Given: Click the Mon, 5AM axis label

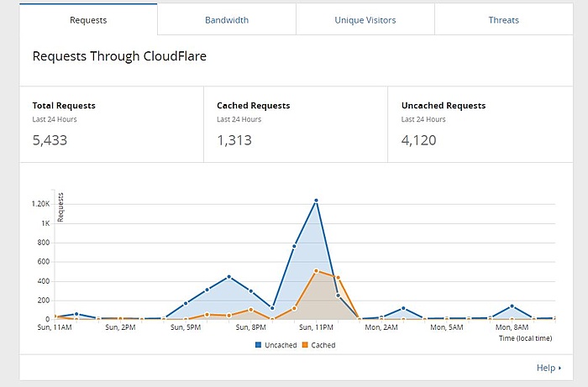Looking at the screenshot, I should point(447,327).
